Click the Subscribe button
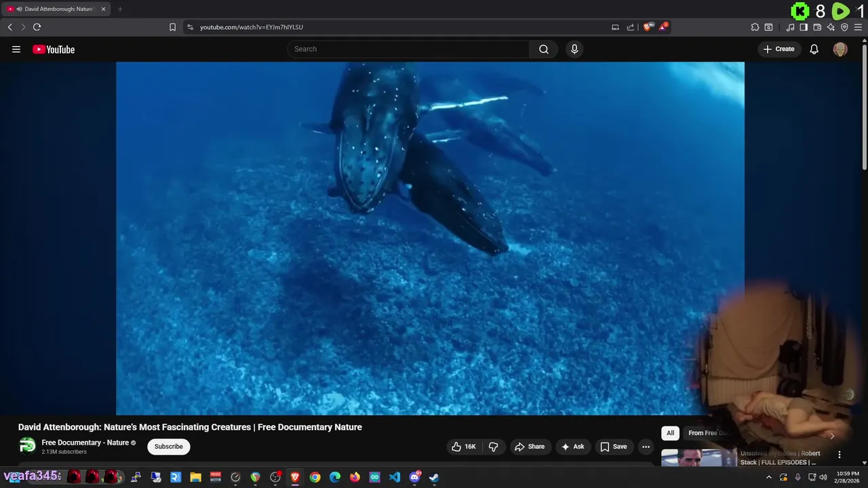 point(168,447)
